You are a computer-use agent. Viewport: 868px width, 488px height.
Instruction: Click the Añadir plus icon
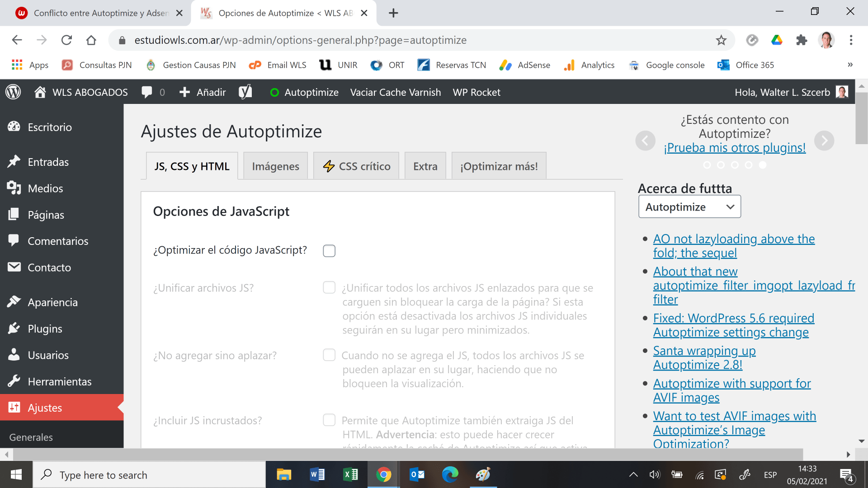[x=184, y=92]
